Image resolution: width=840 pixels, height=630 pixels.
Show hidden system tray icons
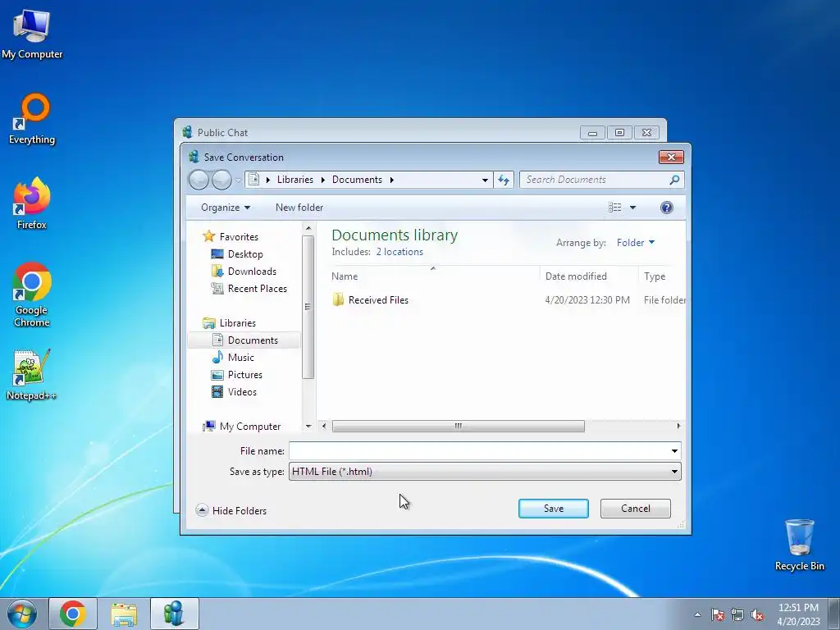pyautogui.click(x=697, y=614)
